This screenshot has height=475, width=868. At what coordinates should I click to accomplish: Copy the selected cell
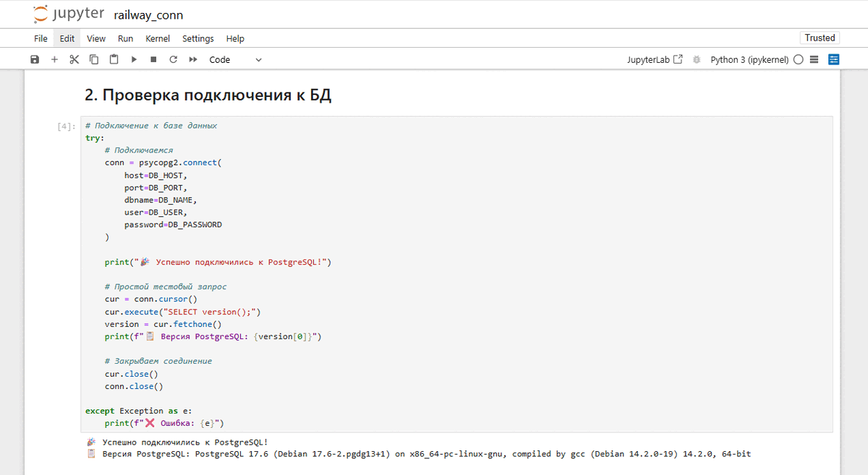[94, 59]
